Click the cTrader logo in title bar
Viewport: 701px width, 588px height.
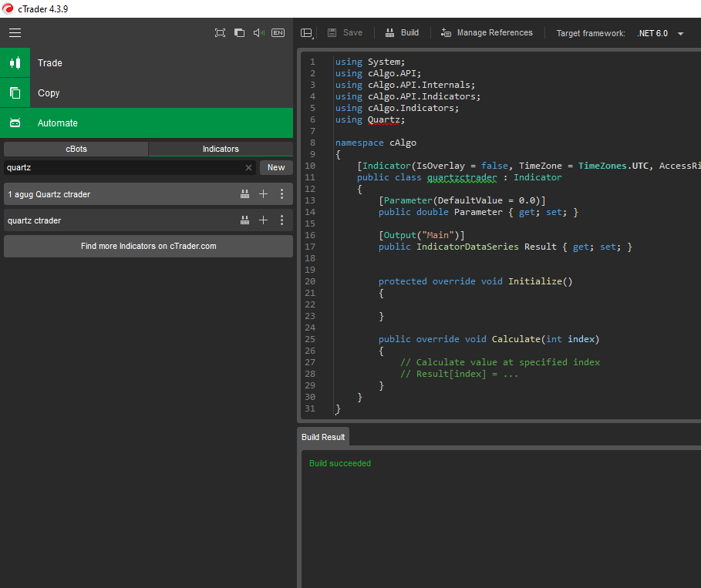tap(8, 8)
